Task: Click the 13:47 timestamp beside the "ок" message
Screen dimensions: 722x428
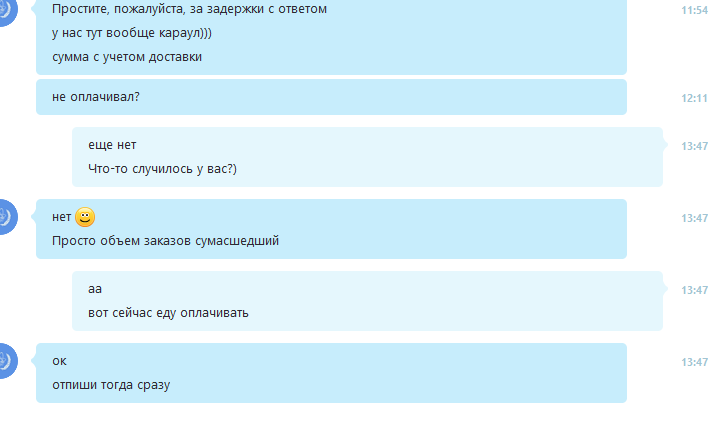Action: pos(694,362)
